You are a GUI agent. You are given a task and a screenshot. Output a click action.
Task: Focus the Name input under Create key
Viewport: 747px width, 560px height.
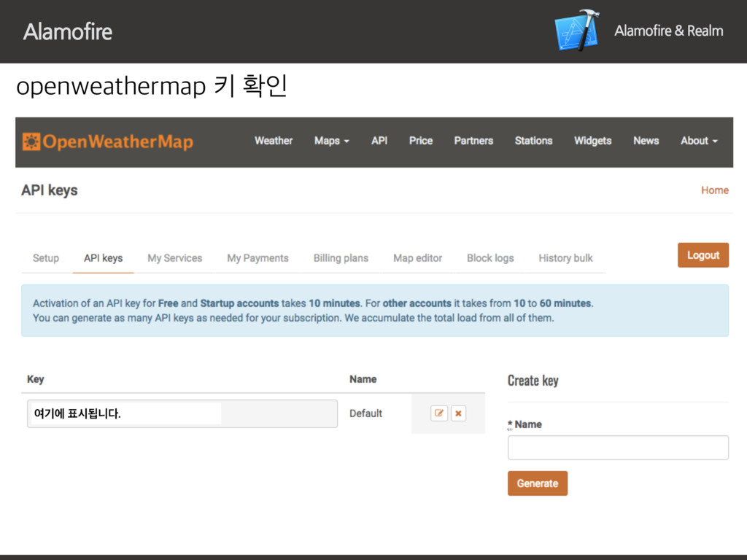(x=618, y=448)
